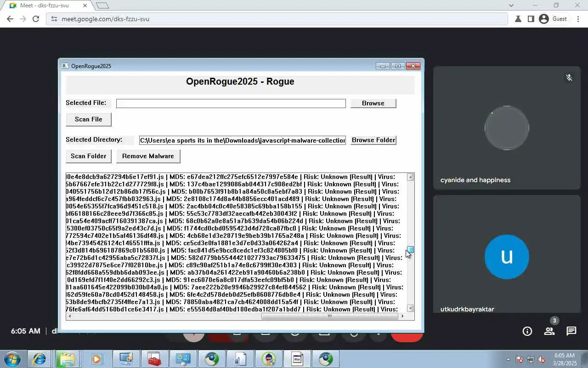Open the Chrome side panel icon
The height and width of the screenshot is (368, 588).
(x=531, y=19)
